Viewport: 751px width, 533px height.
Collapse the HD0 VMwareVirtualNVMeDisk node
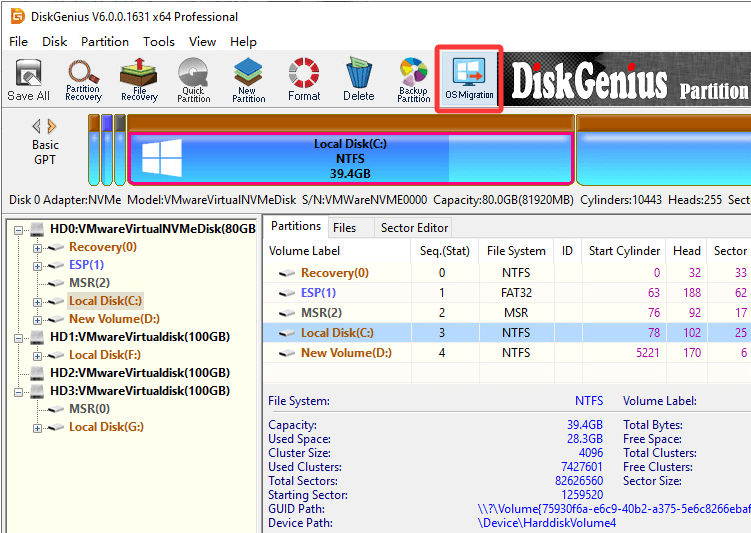[18, 229]
